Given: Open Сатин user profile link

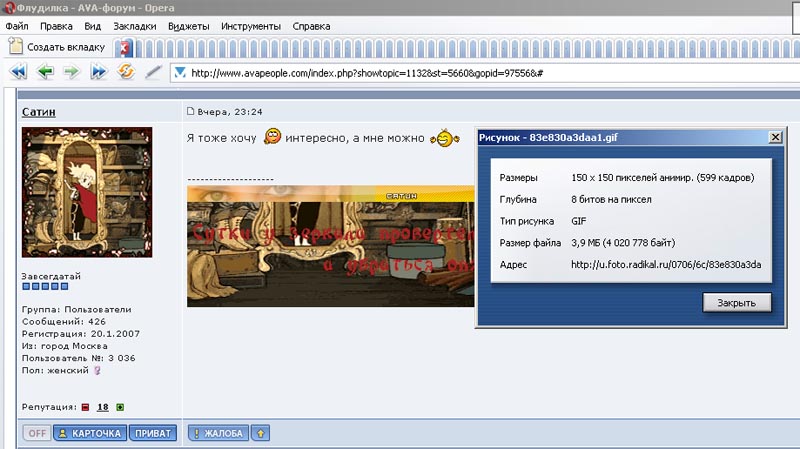Looking at the screenshot, I should (x=38, y=112).
